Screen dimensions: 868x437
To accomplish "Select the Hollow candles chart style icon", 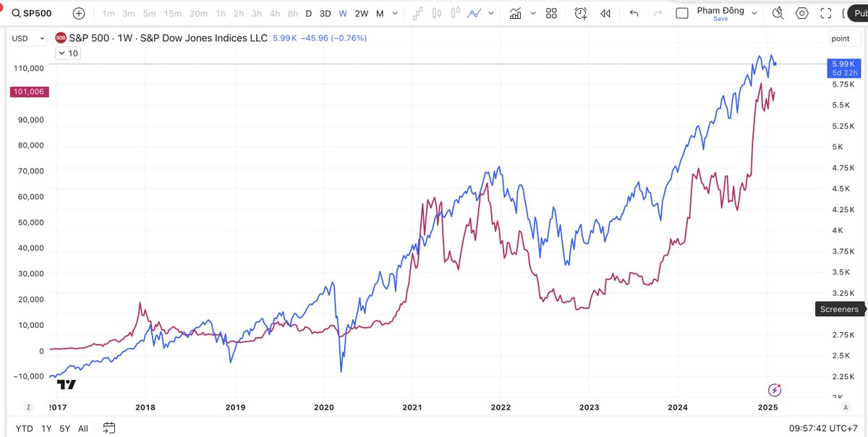I will pos(455,13).
